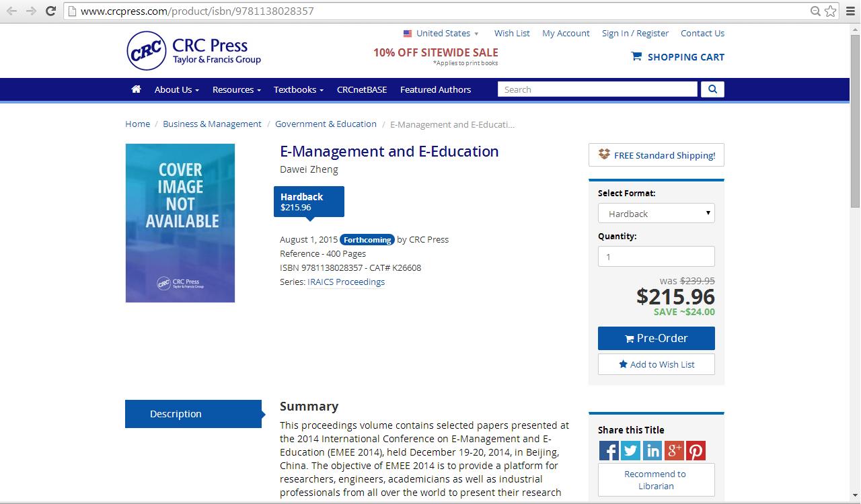Screen dimensions: 861x504
Task: Share this title on Twitter
Action: pyautogui.click(x=630, y=450)
